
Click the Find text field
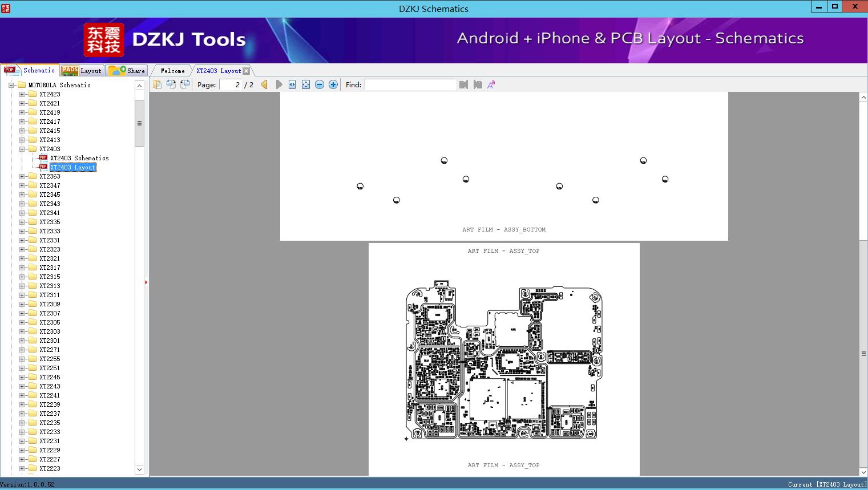[x=410, y=84]
